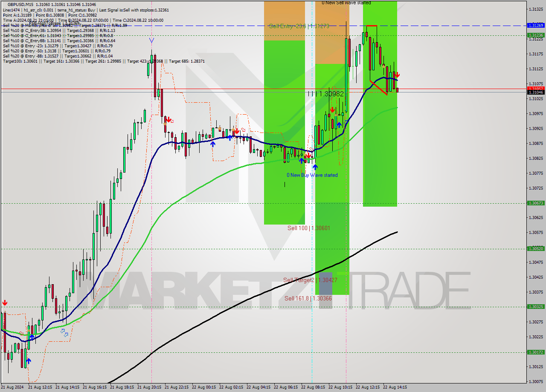The width and height of the screenshot is (546, 392).
Task: Click the 1.30975 price axis label
Action: [536, 113]
